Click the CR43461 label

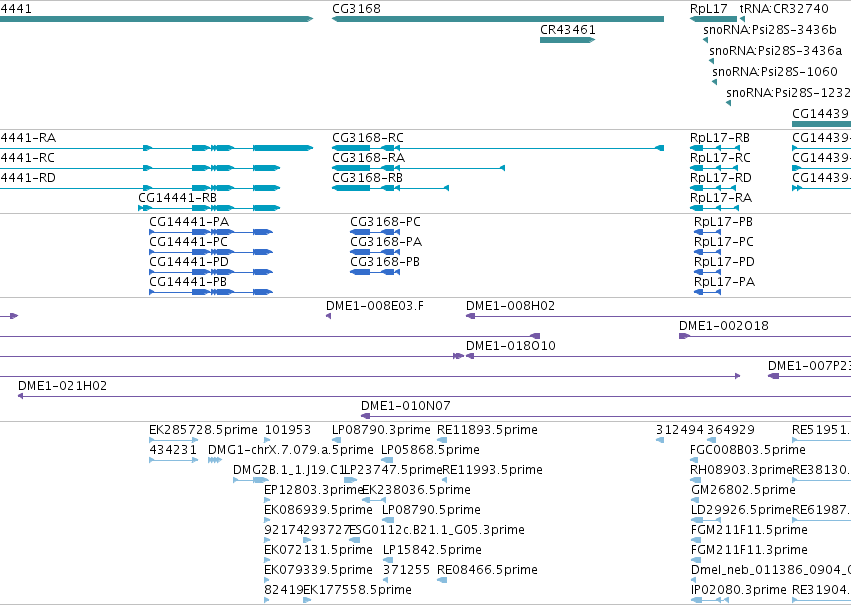pos(568,29)
